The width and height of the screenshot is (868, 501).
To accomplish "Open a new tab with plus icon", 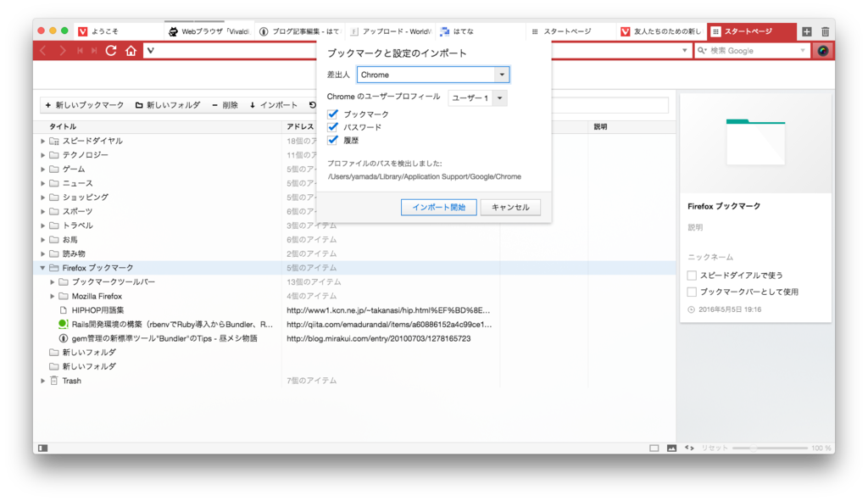I will [x=807, y=31].
